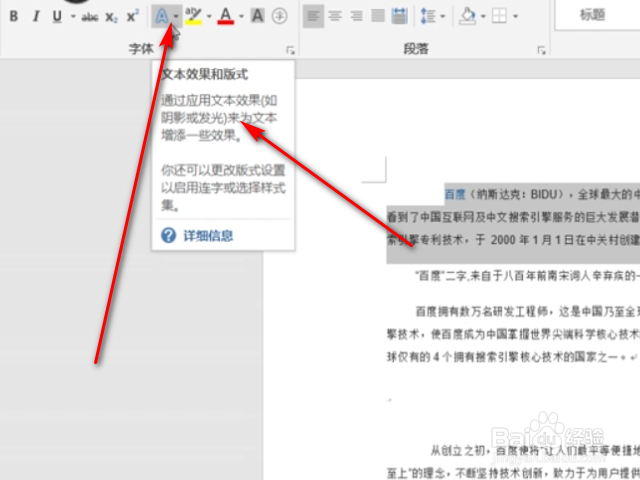The width and height of the screenshot is (640, 480).
Task: Center align the paragraph
Action: 336,16
